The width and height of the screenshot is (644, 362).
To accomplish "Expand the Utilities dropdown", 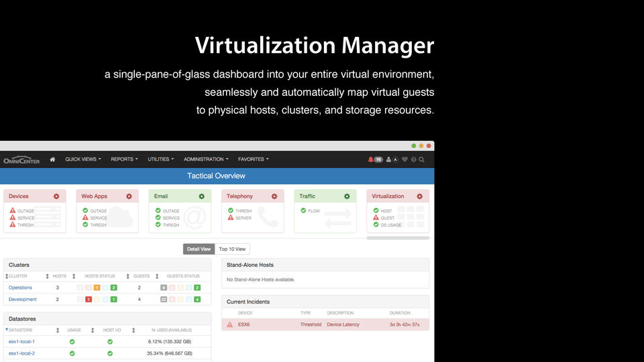I will pyautogui.click(x=161, y=160).
